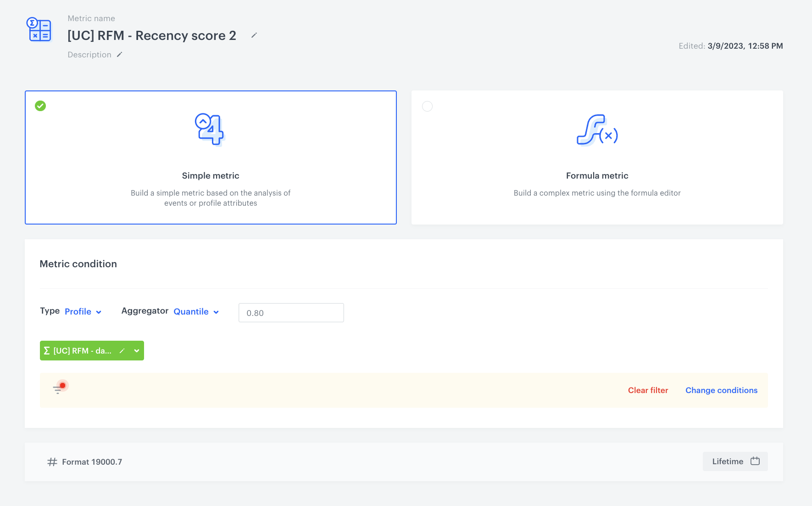Screen dimensions: 812x506
Task: Click the Lifetime date range button
Action: (x=734, y=461)
